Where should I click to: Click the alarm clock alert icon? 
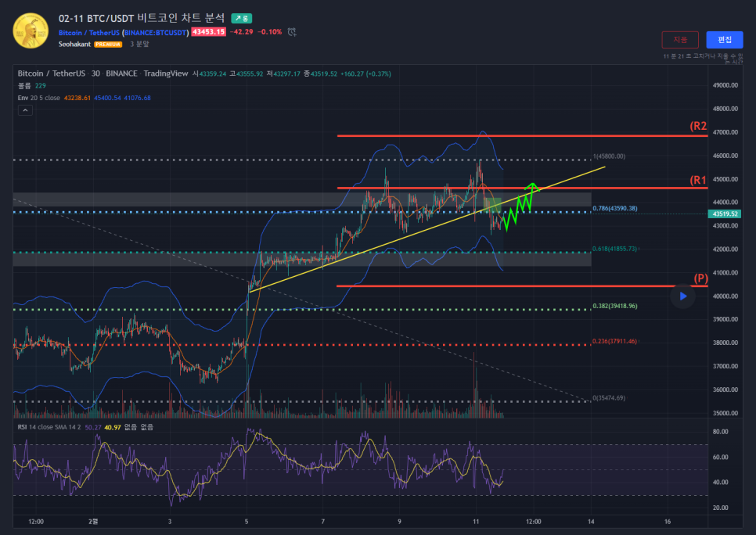point(292,32)
